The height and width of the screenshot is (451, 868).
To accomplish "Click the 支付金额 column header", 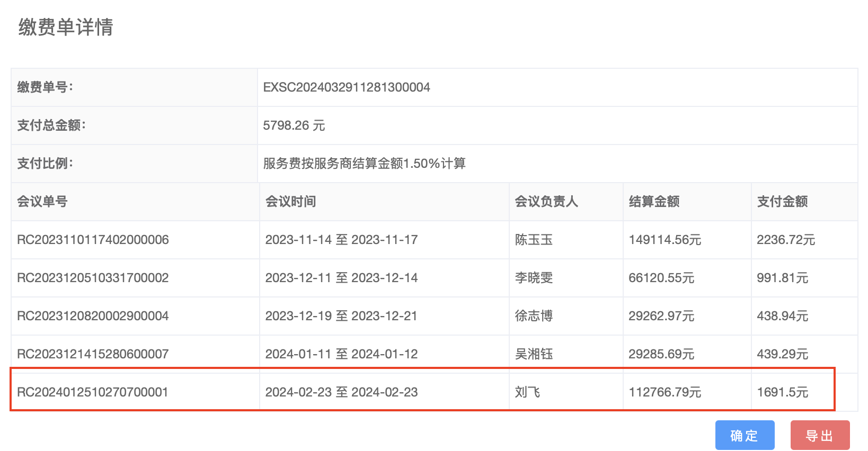I will pos(782,202).
